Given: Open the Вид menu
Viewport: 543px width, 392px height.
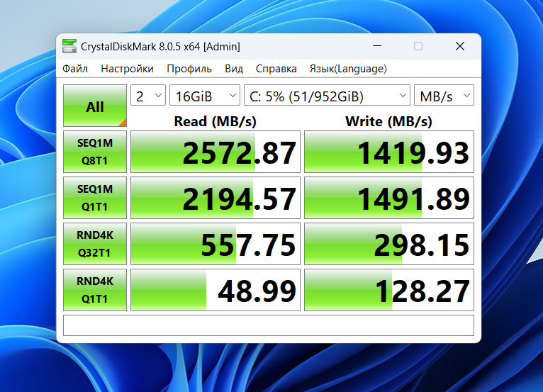Looking at the screenshot, I should pos(234,69).
